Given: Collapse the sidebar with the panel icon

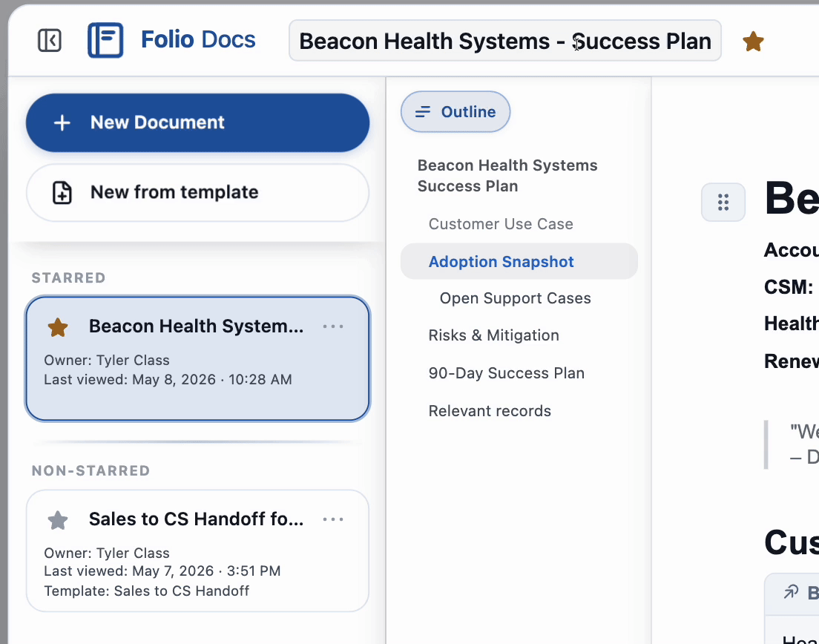Looking at the screenshot, I should (50, 40).
